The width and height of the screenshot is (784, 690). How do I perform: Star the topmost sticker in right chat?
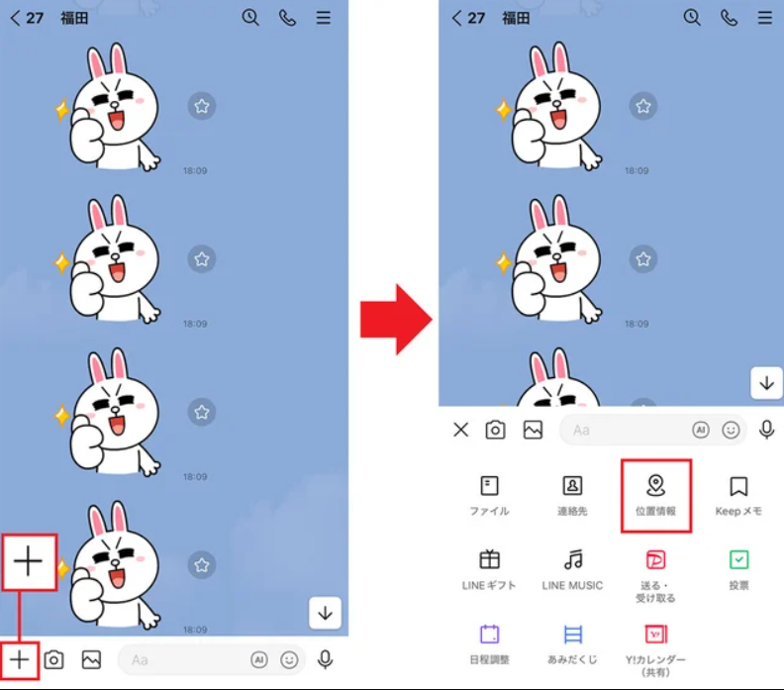643,106
